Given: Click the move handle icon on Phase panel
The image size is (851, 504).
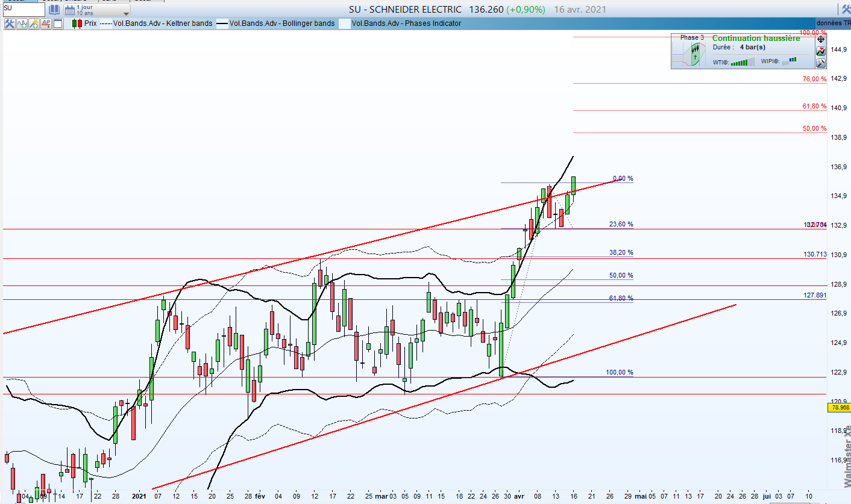Looking at the screenshot, I should [820, 39].
